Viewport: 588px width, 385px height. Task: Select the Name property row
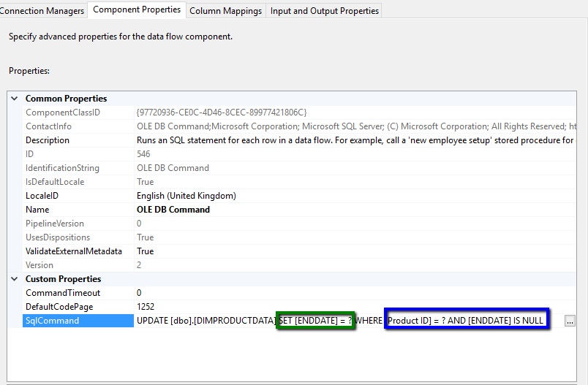39,210
